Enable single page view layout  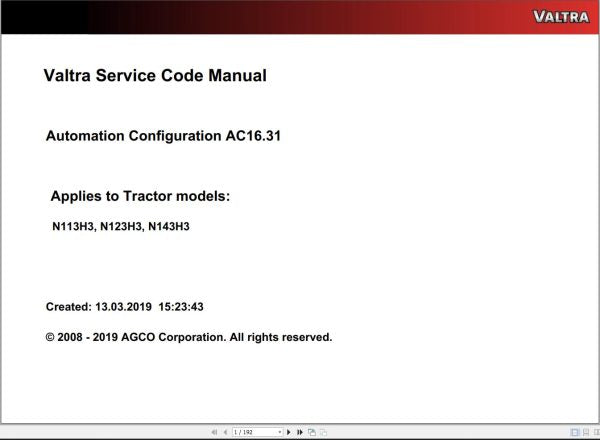tap(574, 432)
